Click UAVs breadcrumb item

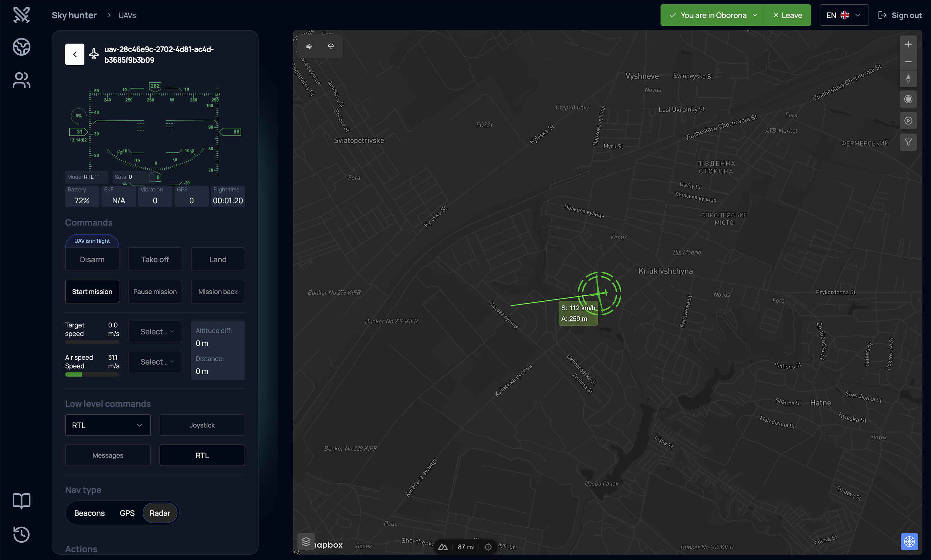pyautogui.click(x=127, y=16)
